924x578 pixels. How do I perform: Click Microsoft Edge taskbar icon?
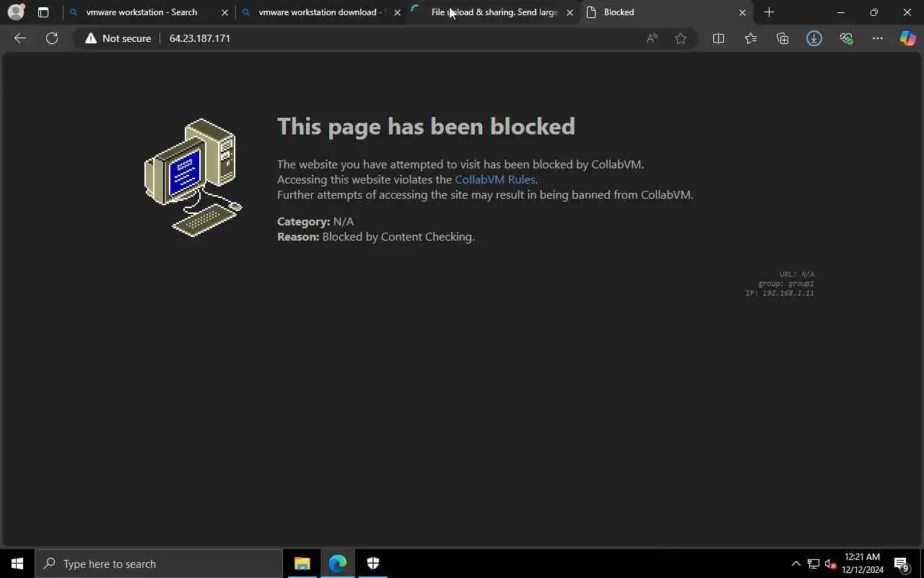pyautogui.click(x=338, y=564)
